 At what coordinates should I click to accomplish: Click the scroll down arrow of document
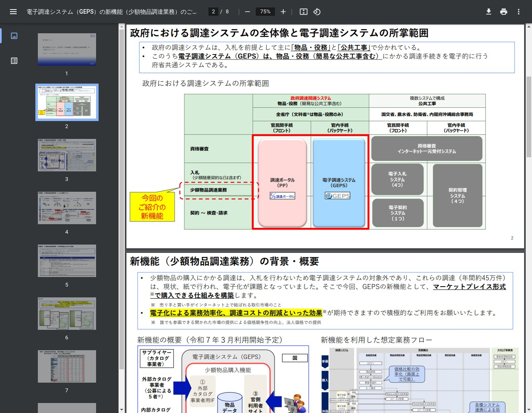(529, 410)
